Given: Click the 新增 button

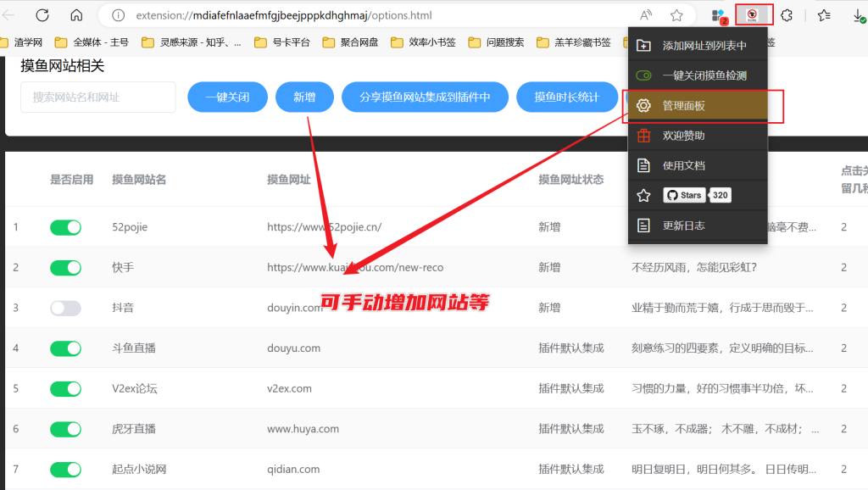Looking at the screenshot, I should (304, 97).
